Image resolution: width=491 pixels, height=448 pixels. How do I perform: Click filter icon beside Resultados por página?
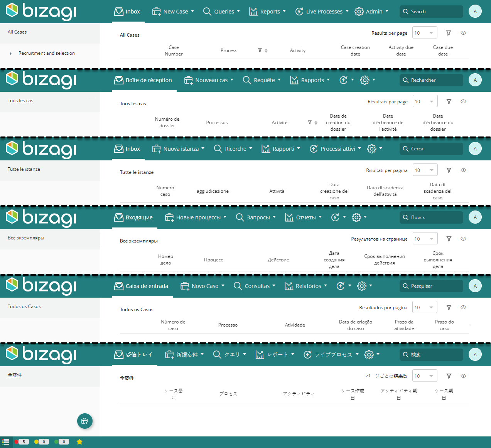coord(449,308)
